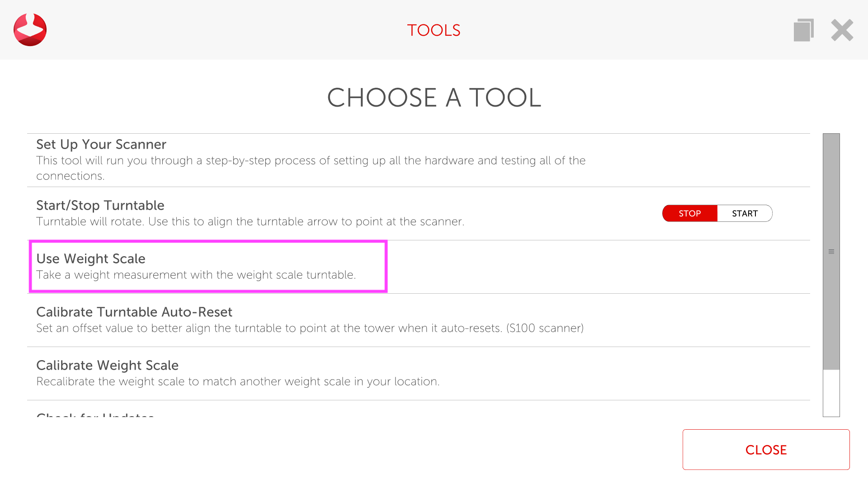Click the grip lines on the scrollbar
868x488 pixels.
click(x=831, y=252)
